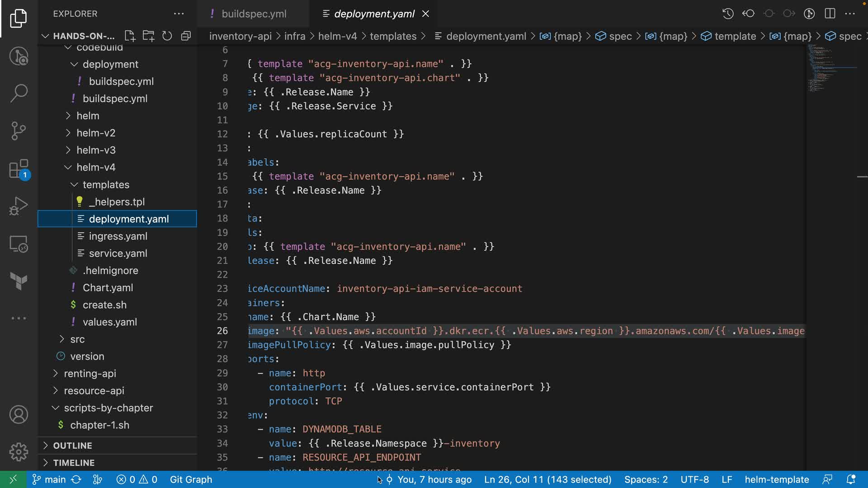868x488 pixels.
Task: Switch to the buildspec.yml tab
Action: 254,14
